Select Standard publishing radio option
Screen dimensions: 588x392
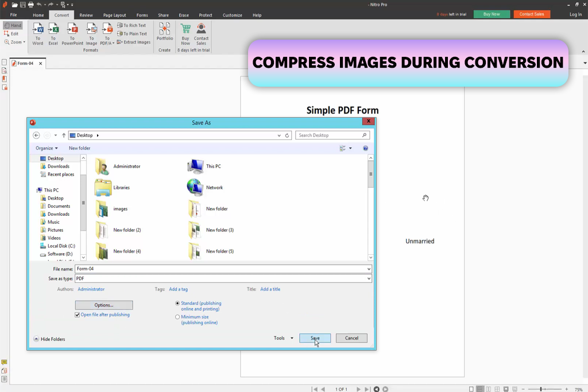(x=177, y=304)
